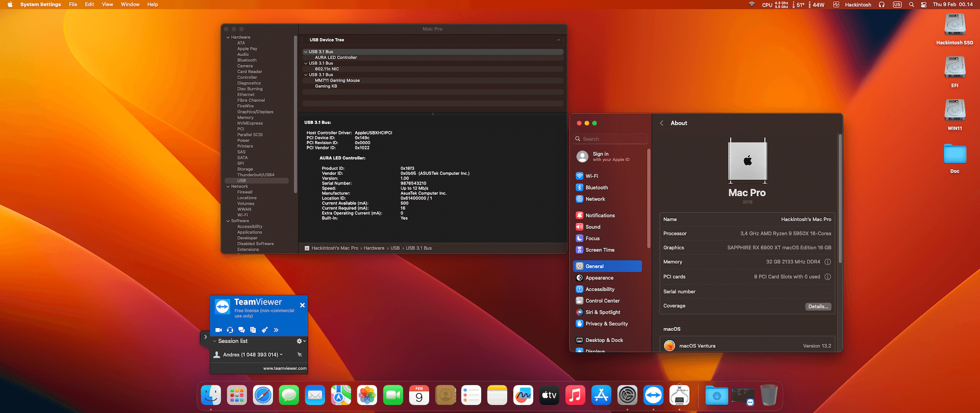Click Hardware in the path bar

[374, 248]
